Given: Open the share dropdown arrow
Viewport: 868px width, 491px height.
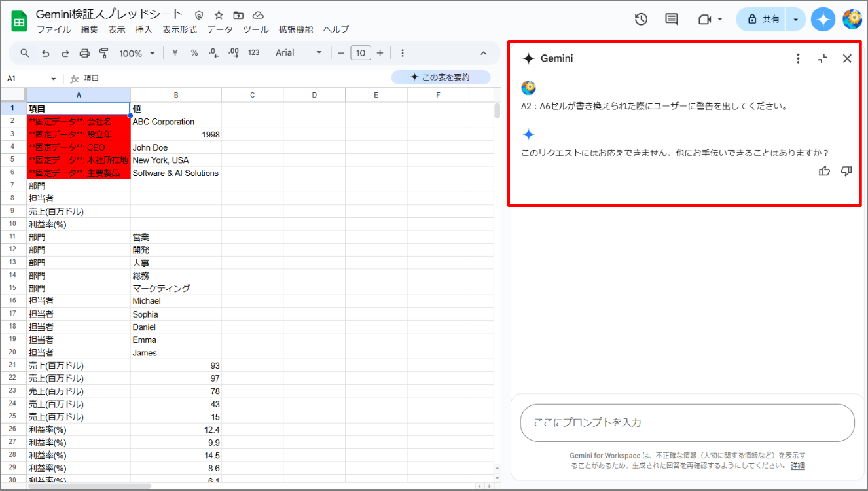Looking at the screenshot, I should 795,20.
